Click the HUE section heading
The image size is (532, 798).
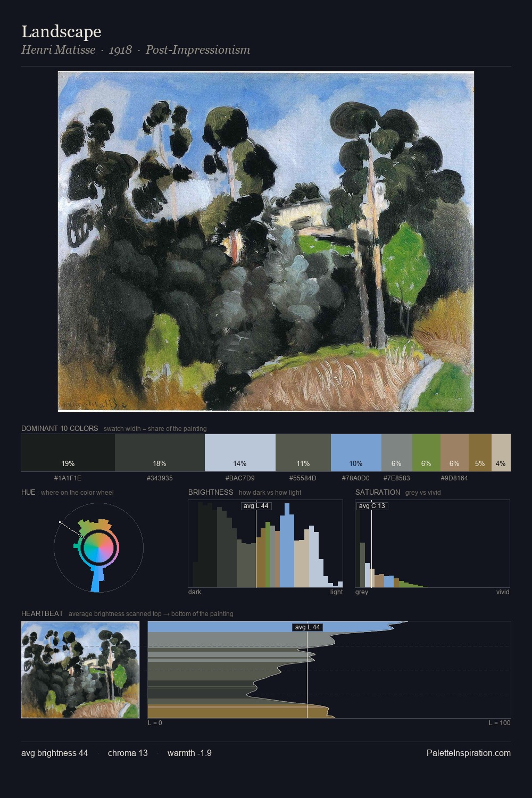(28, 492)
